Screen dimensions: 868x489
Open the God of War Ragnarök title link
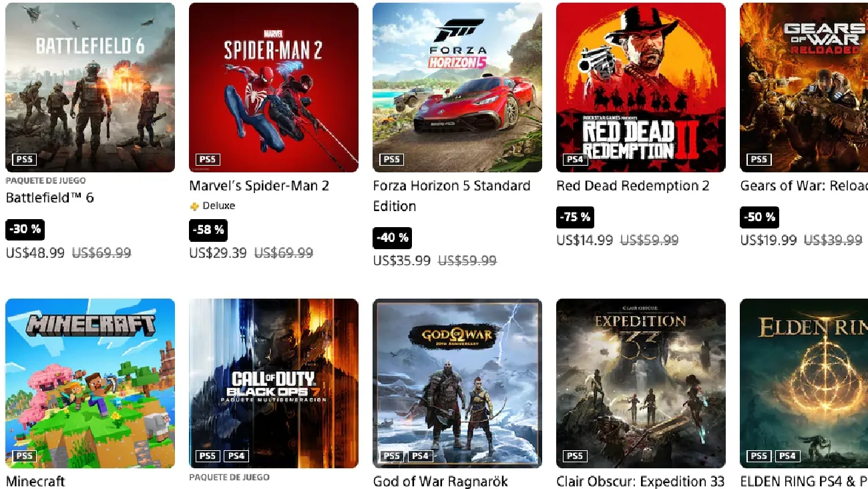[x=441, y=481]
